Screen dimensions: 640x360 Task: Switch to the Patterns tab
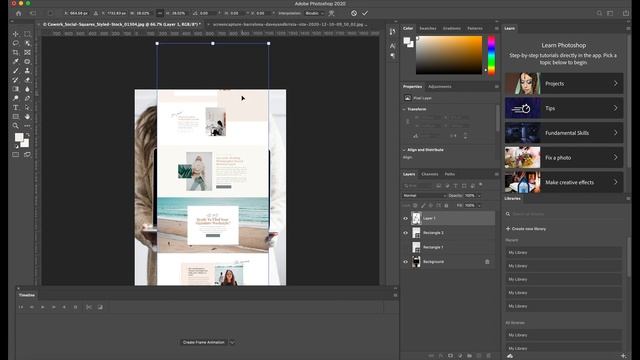click(x=475, y=28)
